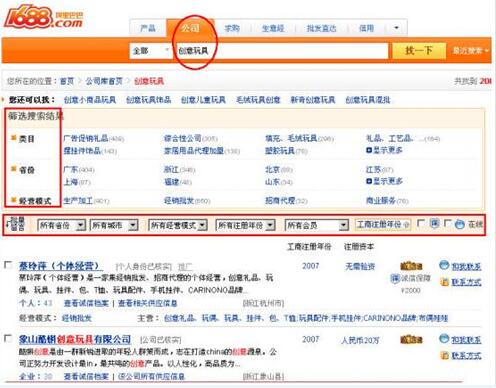Image resolution: width=496 pixels, height=388 pixels.
Task: Open the 所有会员 dropdown
Action: pyautogui.click(x=317, y=225)
